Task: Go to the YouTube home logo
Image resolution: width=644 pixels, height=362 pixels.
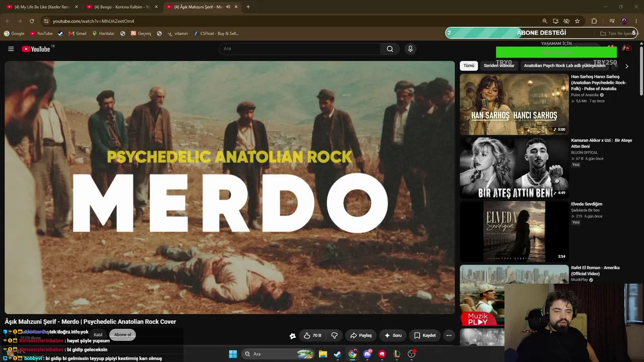Action: pos(36,49)
